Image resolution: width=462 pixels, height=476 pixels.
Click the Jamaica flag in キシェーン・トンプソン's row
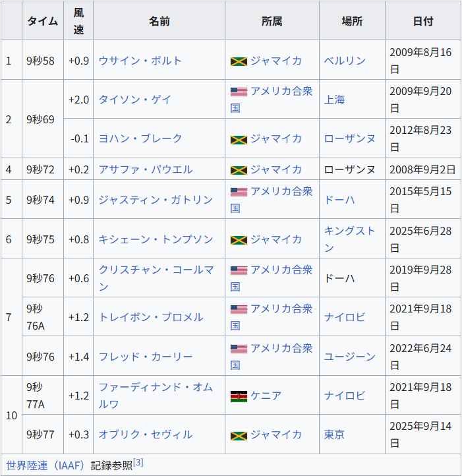239,239
